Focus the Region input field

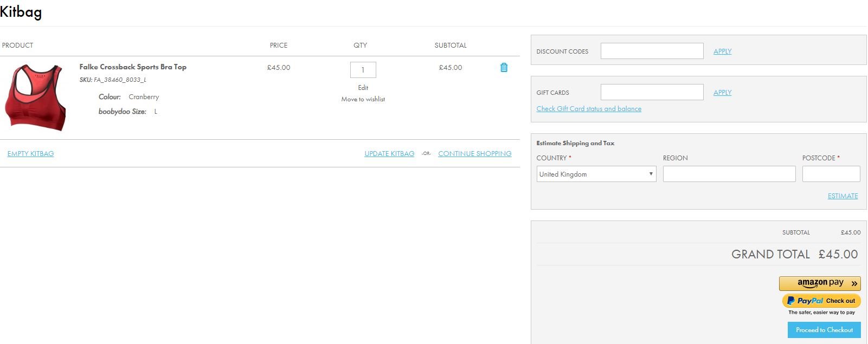pyautogui.click(x=729, y=174)
